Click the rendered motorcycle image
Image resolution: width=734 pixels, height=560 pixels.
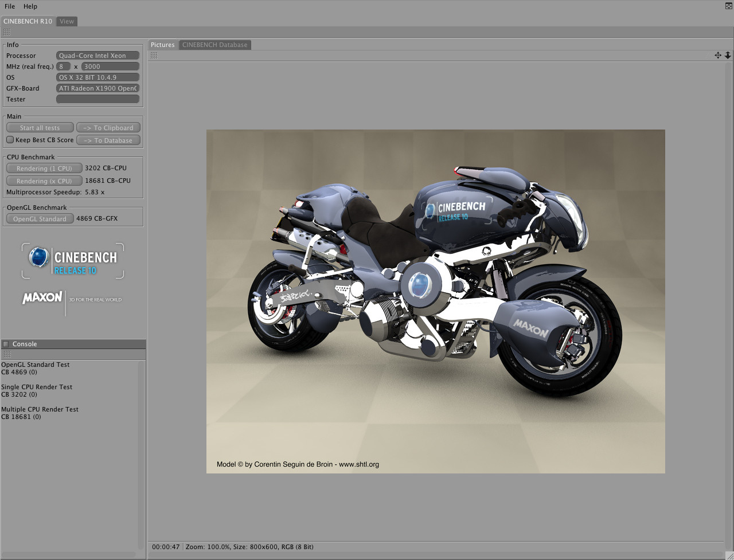(436, 301)
